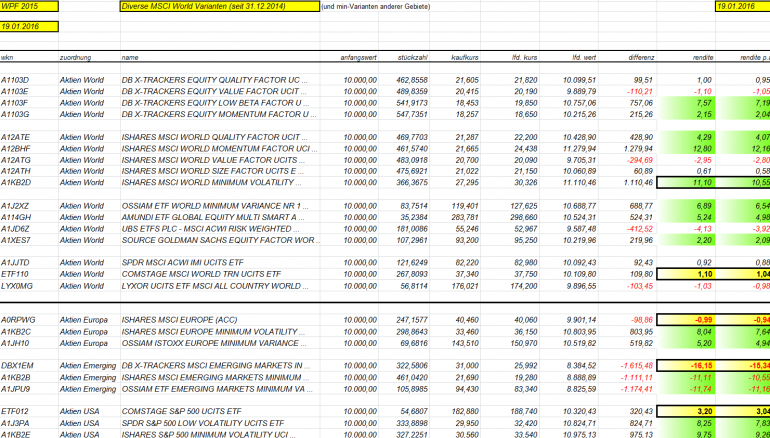Screen dimensions: 770x438
Task: Select the yellow rendite cell -0,99
Action: 686,320
